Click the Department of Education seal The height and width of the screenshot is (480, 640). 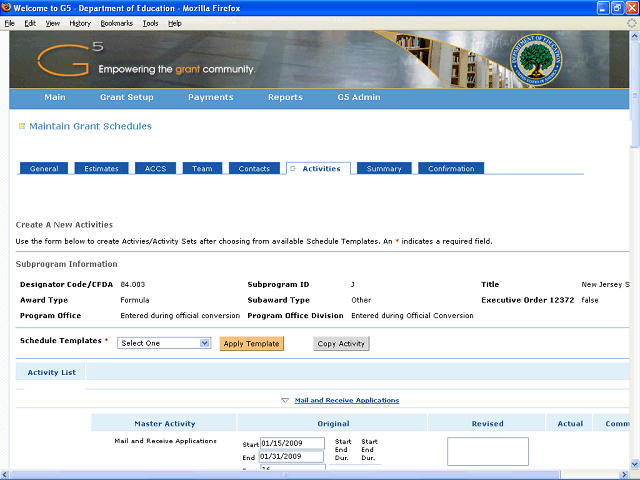536,60
